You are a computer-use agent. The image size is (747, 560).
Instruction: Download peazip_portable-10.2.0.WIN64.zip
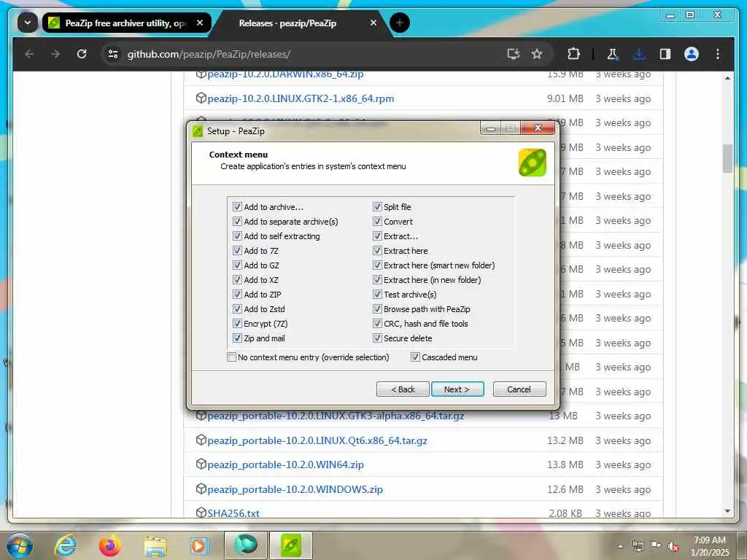[285, 464]
